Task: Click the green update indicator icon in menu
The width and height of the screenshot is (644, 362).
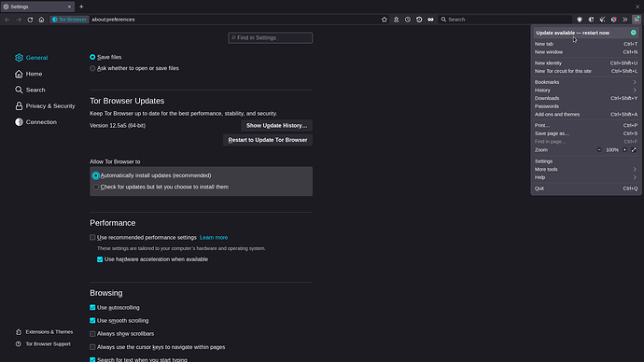Action: [634, 33]
